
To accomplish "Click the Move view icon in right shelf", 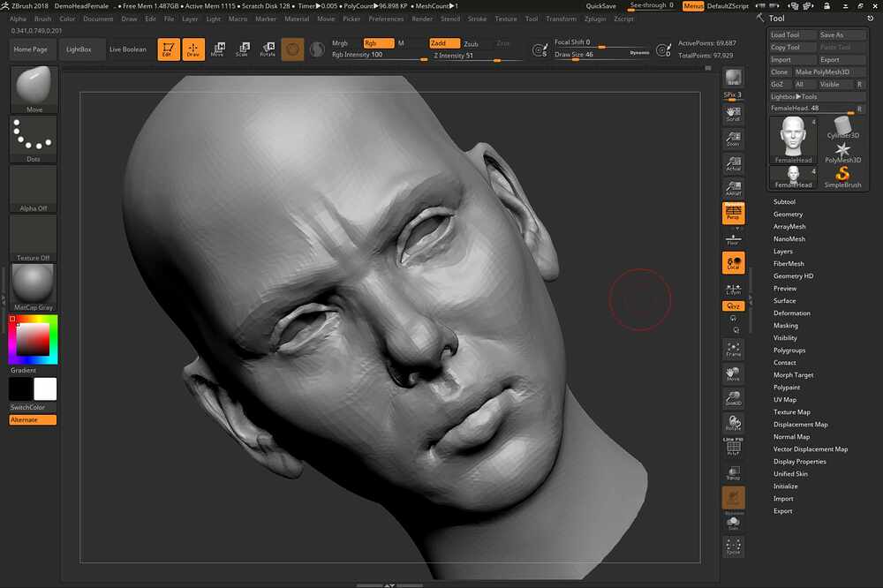I will (x=733, y=374).
